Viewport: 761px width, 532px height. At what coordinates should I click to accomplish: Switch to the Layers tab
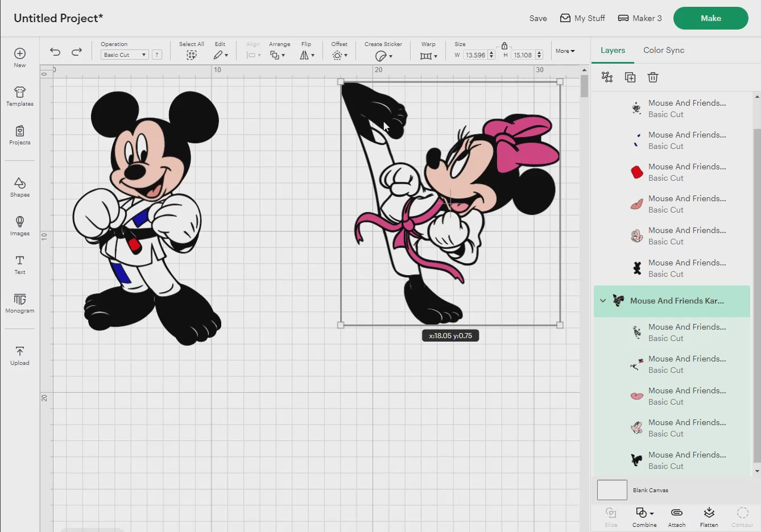pyautogui.click(x=613, y=50)
